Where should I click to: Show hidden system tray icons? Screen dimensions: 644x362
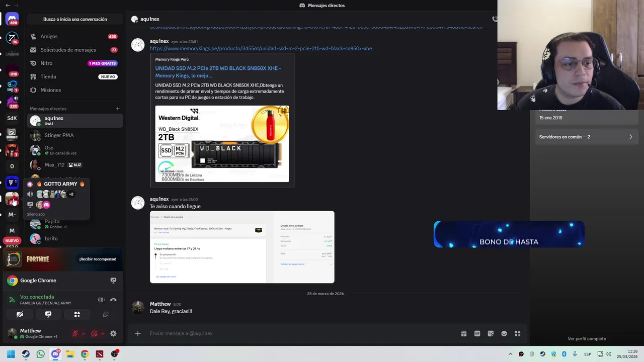510,354
